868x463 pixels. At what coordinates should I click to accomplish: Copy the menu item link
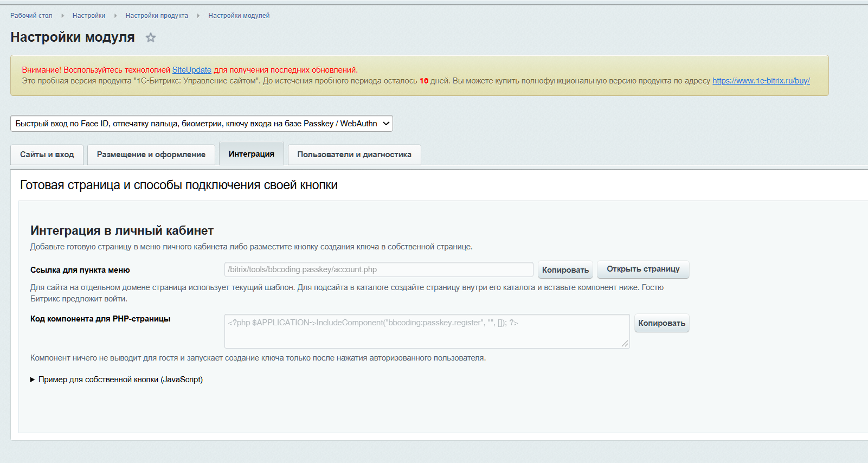pyautogui.click(x=565, y=270)
